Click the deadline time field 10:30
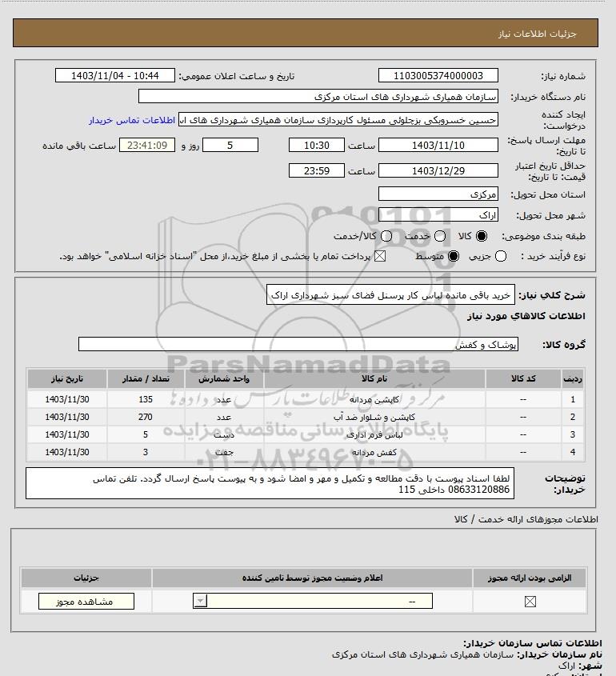Screen dimensions: 616x676 point(317,146)
